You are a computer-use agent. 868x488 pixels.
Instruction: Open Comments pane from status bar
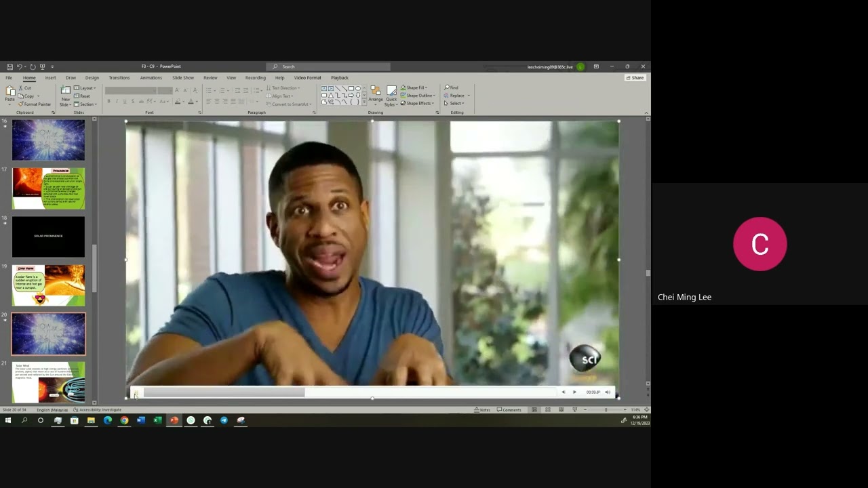tap(509, 409)
